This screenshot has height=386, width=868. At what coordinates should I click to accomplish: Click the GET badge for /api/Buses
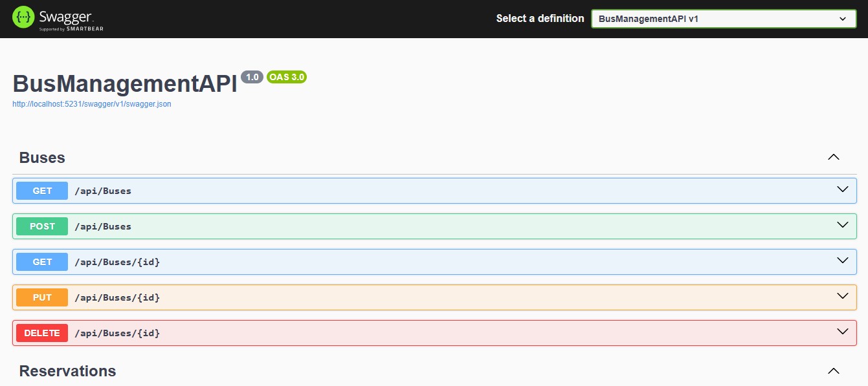[x=42, y=191]
